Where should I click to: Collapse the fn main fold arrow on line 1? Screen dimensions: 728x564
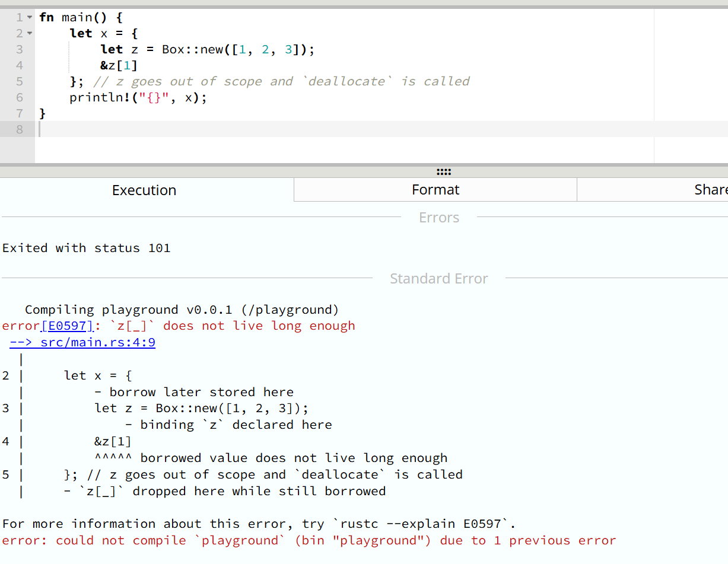30,18
